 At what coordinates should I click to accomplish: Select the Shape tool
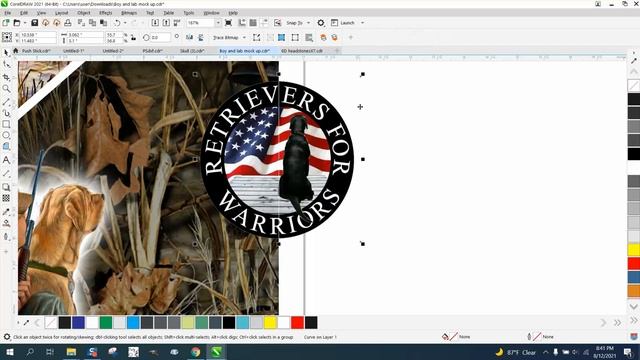click(x=6, y=64)
